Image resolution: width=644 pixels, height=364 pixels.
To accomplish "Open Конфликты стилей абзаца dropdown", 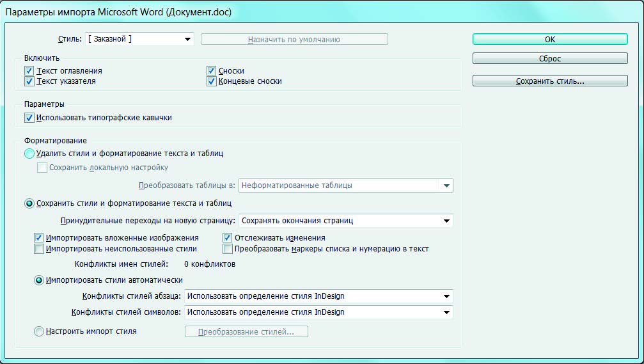I will coord(318,296).
